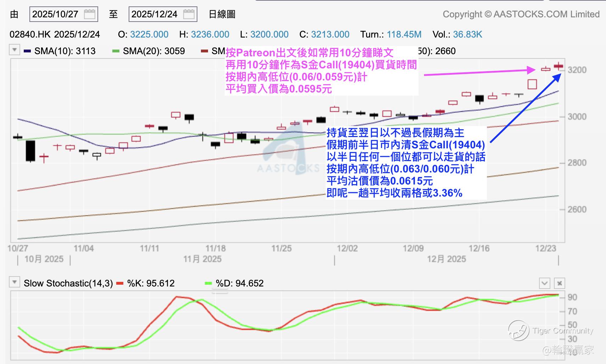This screenshot has height=364, width=606.
Task: Click the 30 stochastic axis label
Action: coord(572,339)
